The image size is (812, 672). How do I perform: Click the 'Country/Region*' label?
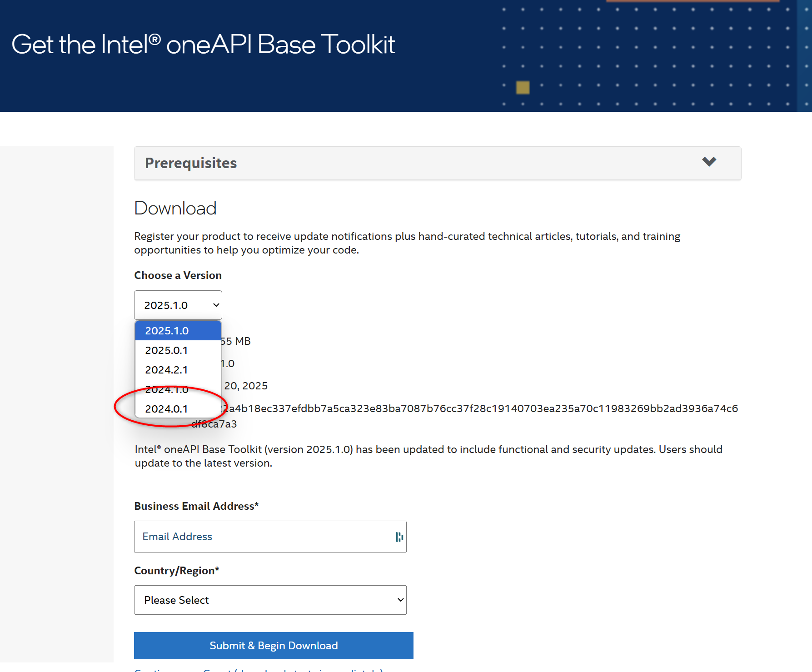pos(177,571)
